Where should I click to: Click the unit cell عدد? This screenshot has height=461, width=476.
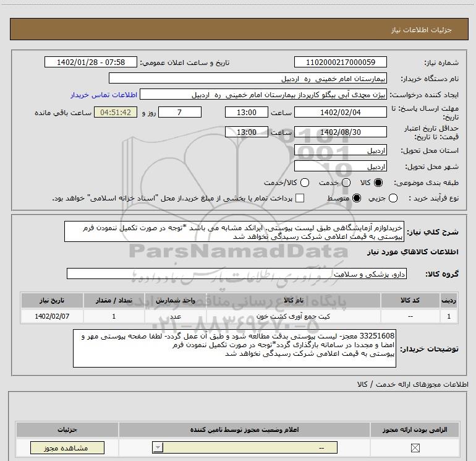pos(176,316)
